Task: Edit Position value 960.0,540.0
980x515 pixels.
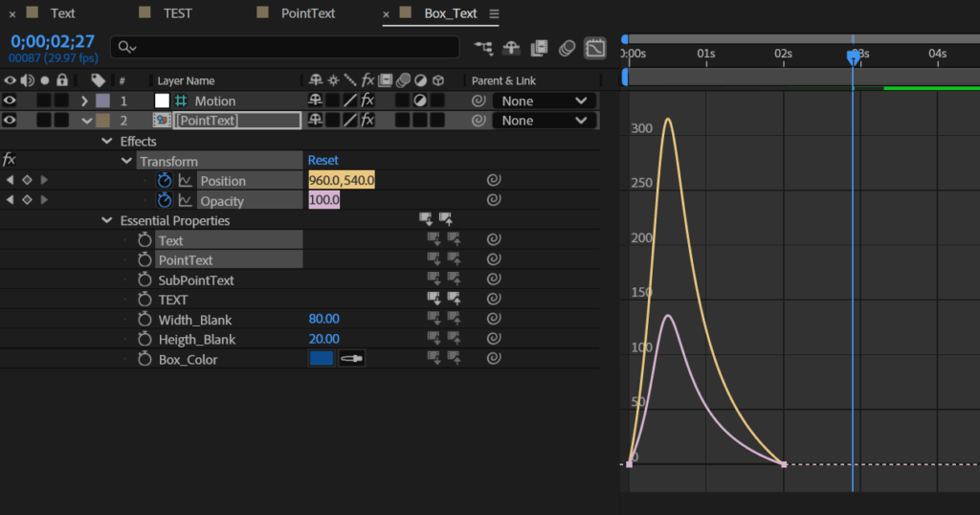Action: point(342,180)
